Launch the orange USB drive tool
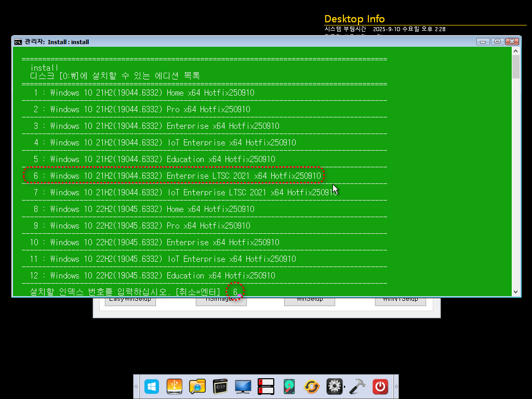The width and height of the screenshot is (532, 399). coord(175,387)
